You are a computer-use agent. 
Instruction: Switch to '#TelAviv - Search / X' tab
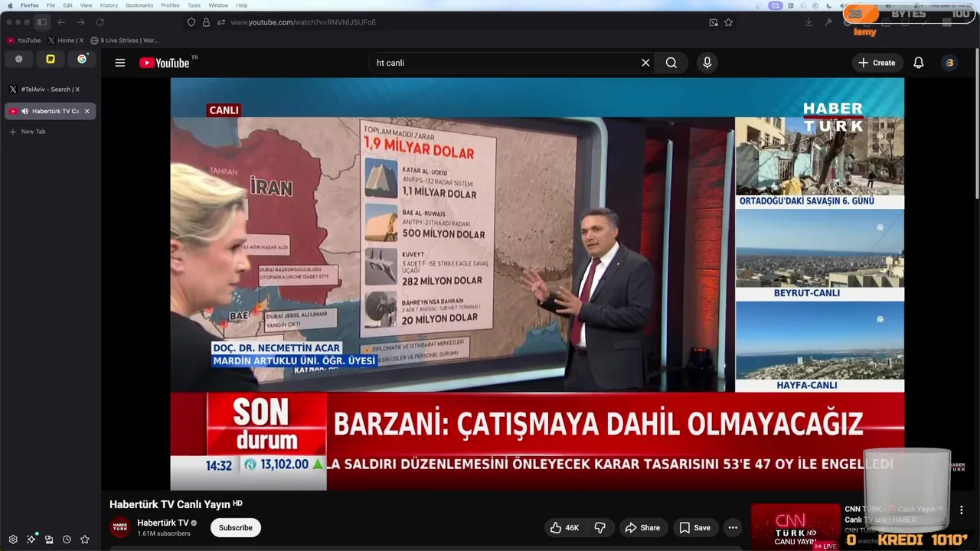click(50, 90)
